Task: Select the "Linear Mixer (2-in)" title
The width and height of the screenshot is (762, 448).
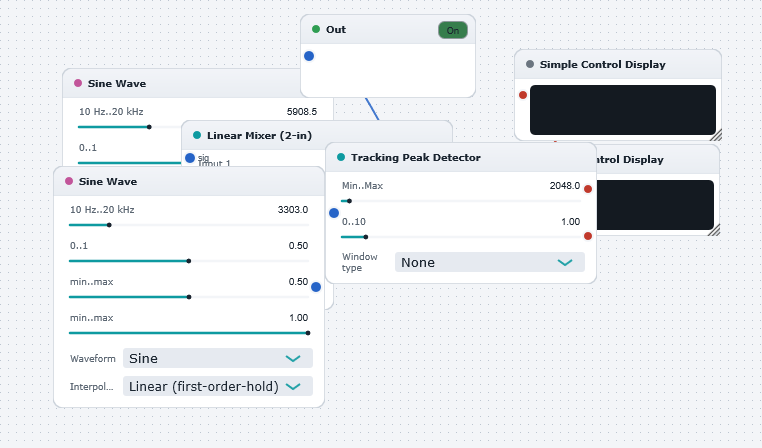Action: pyautogui.click(x=260, y=136)
